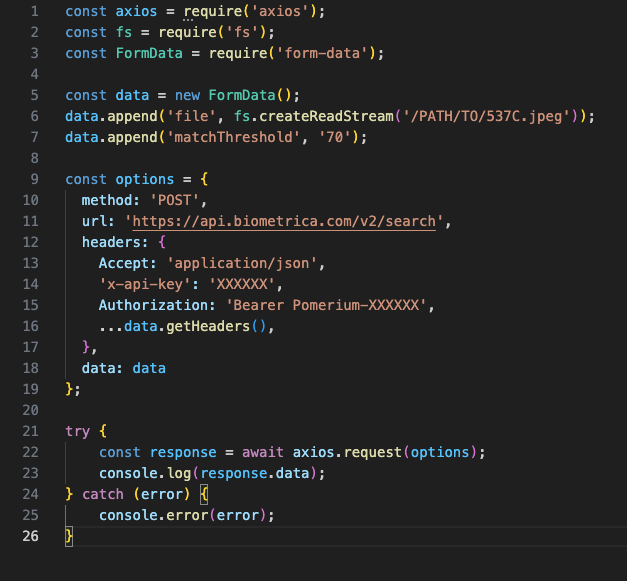627x581 pixels.
Task: Click 'FormData' constructor call on line 5
Action: pyautogui.click(x=242, y=95)
